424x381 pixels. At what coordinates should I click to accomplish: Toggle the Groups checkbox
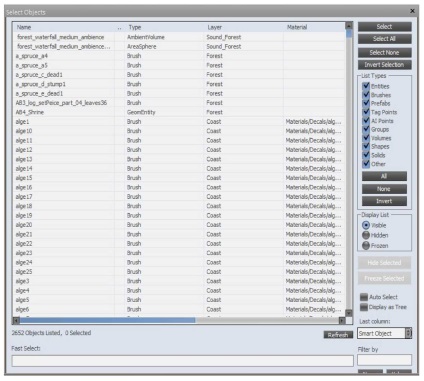pyautogui.click(x=366, y=129)
